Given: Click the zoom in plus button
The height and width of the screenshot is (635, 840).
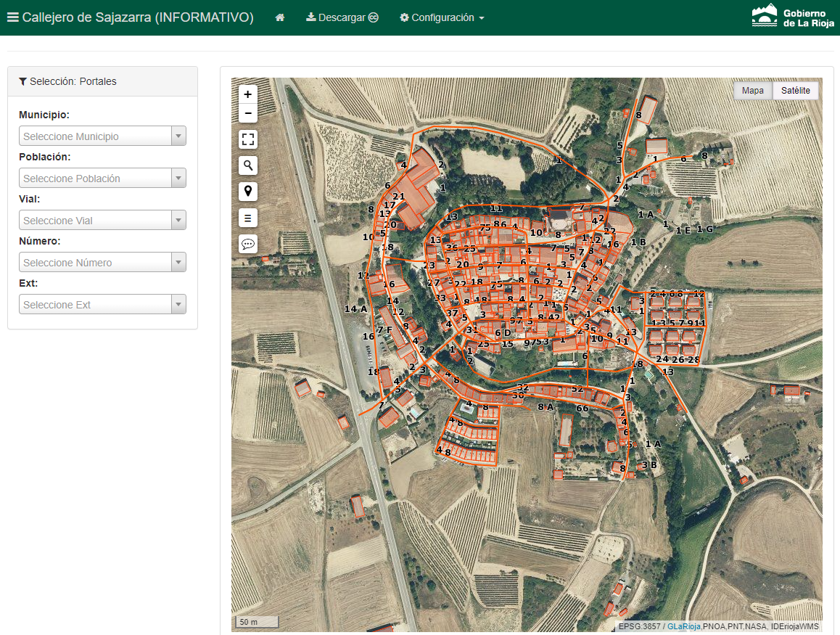Looking at the screenshot, I should pyautogui.click(x=248, y=94).
